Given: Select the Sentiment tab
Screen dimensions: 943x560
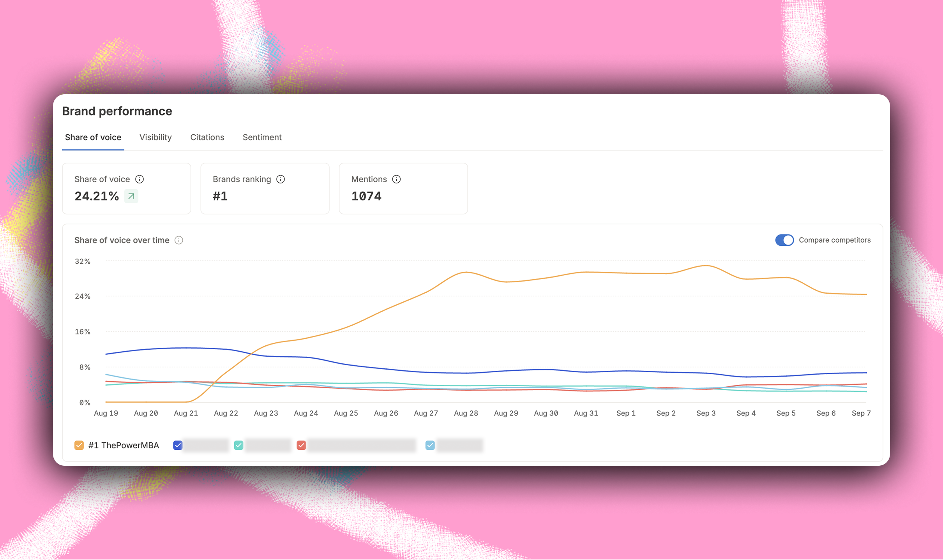Looking at the screenshot, I should point(262,137).
